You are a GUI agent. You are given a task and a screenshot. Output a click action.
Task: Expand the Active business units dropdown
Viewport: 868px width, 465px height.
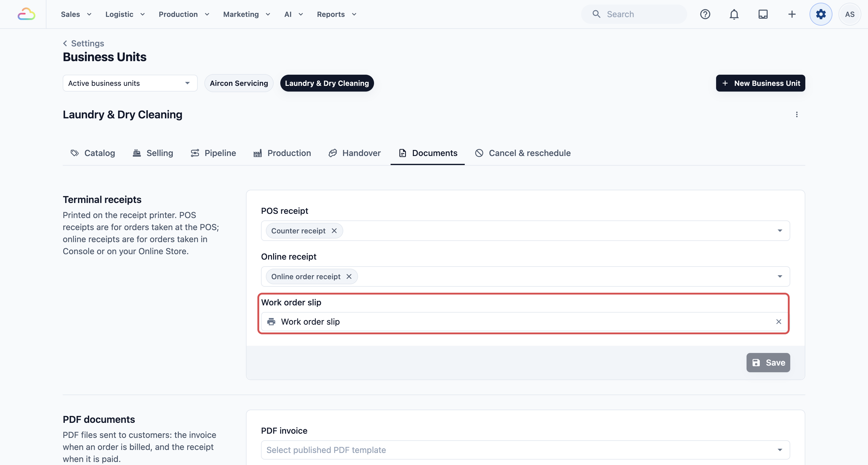tap(130, 83)
